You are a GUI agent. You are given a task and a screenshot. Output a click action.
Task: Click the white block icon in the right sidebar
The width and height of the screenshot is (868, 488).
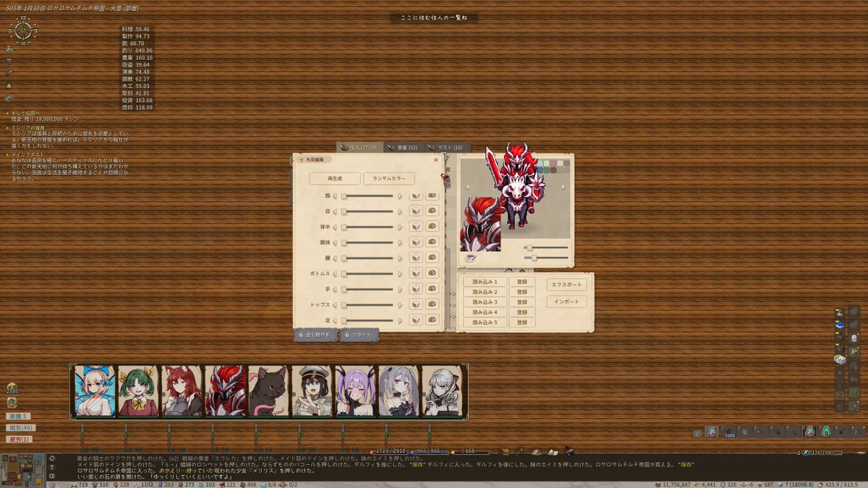pyautogui.click(x=839, y=359)
